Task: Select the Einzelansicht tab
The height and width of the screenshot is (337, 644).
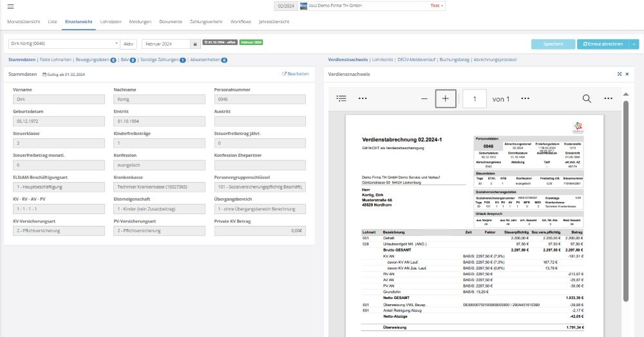Action: pyautogui.click(x=79, y=22)
